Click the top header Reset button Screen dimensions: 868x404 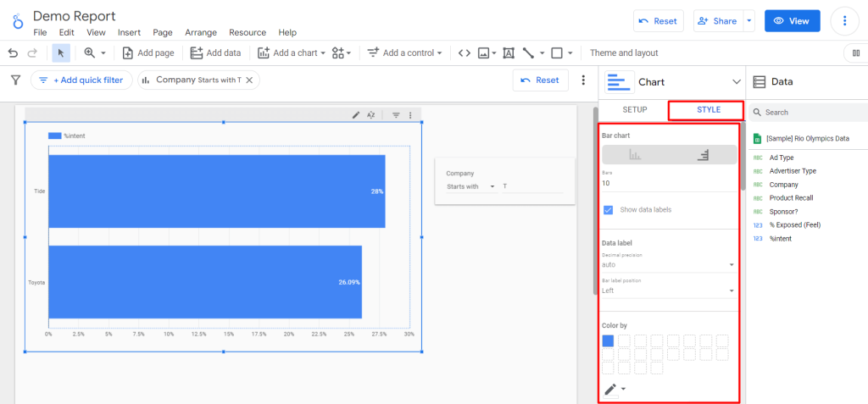coord(658,21)
